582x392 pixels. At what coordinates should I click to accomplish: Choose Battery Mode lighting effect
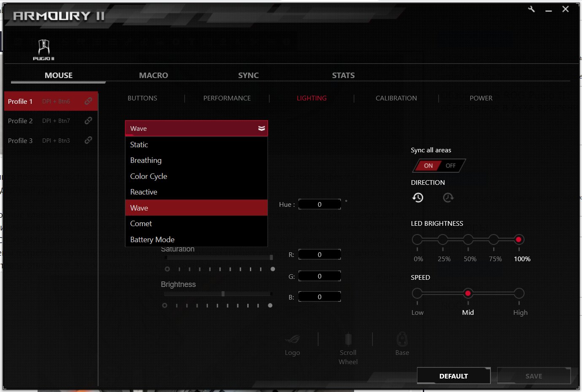(196, 239)
